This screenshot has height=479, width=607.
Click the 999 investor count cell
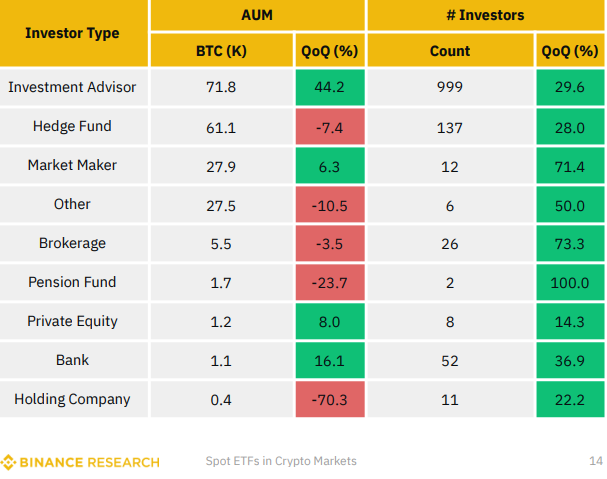[x=450, y=87]
